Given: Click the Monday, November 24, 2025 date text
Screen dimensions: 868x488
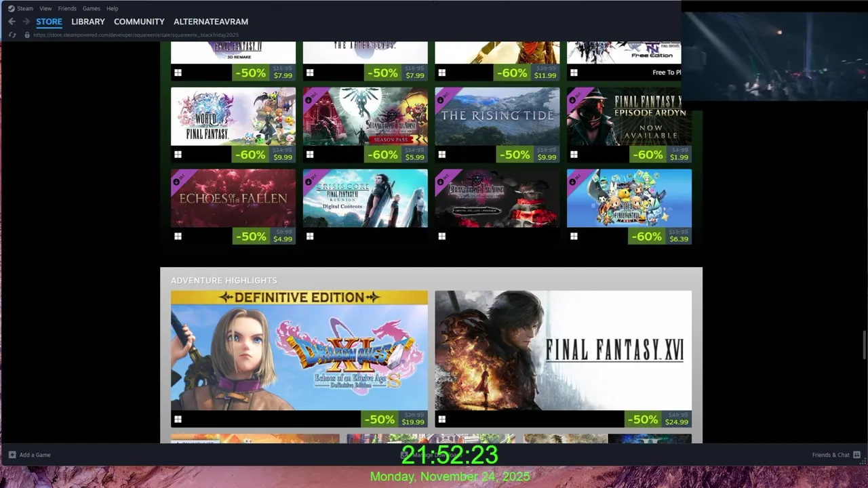Looking at the screenshot, I should click(450, 476).
